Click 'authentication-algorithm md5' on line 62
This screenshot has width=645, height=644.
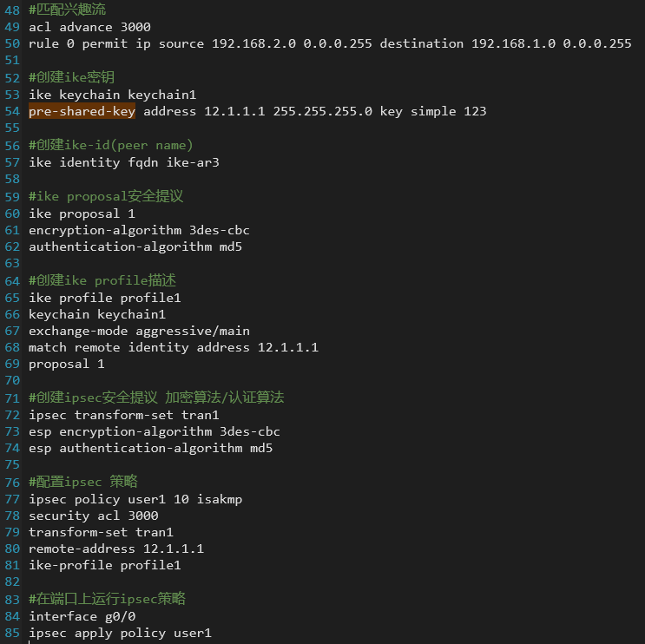click(135, 246)
